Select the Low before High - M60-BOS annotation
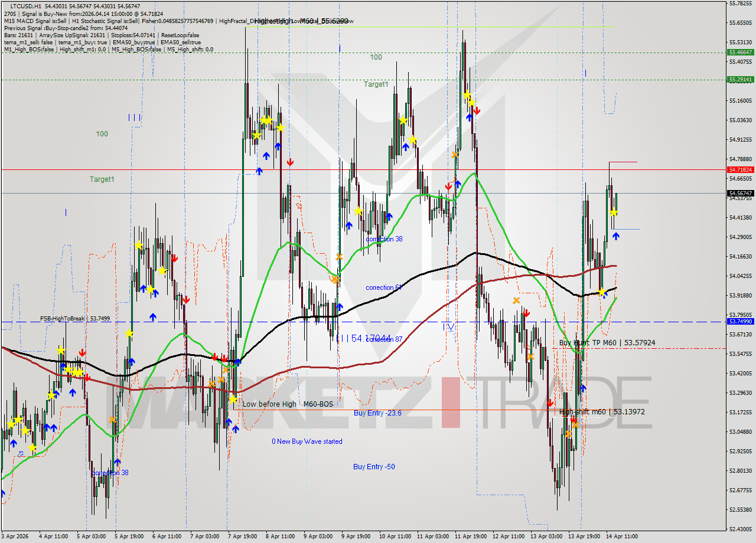Screen dimensions: 756x543 tap(285, 404)
